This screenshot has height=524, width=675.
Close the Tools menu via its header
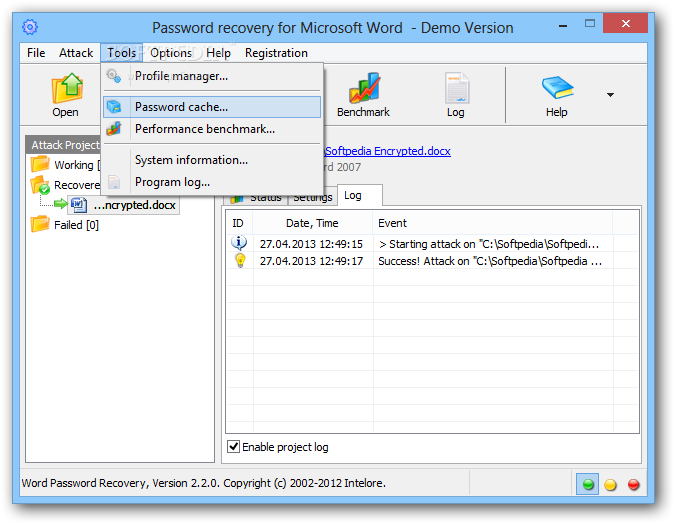(x=122, y=53)
